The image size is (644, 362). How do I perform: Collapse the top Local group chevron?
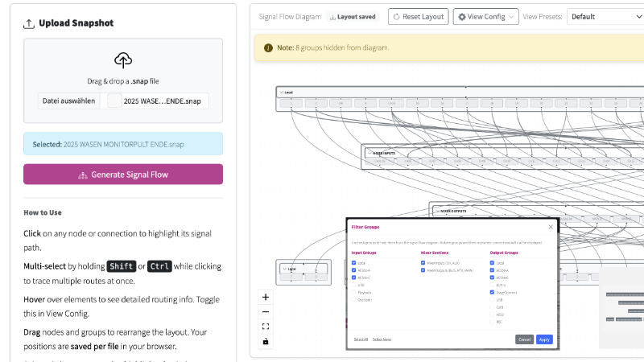281,93
